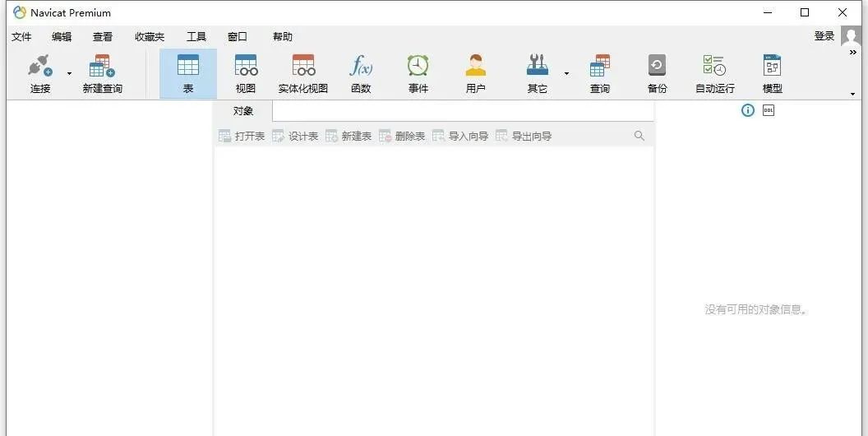
Task: Open the 工具 (Tools) menu
Action: (x=196, y=37)
